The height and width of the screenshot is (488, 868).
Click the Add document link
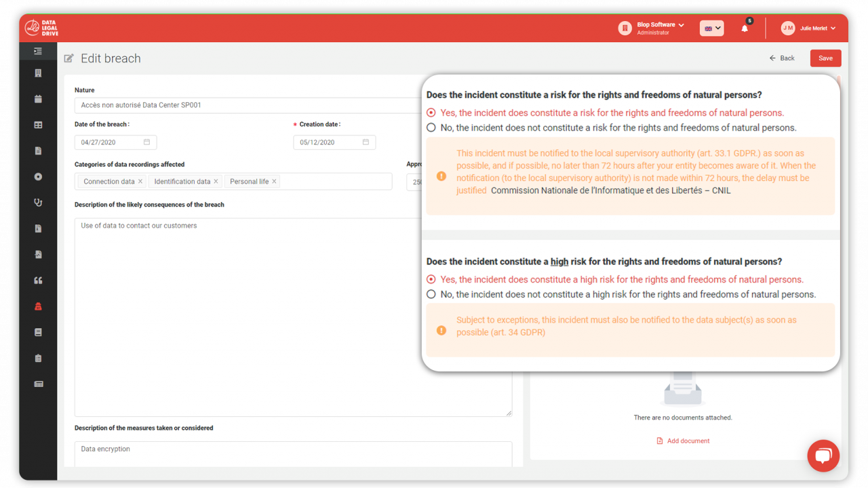[x=683, y=441]
